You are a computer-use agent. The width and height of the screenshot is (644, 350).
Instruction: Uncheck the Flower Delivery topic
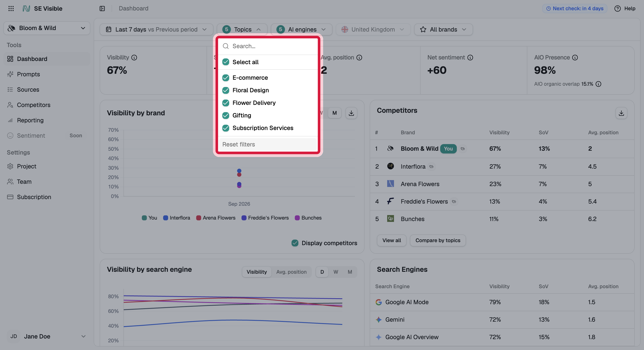pos(226,103)
